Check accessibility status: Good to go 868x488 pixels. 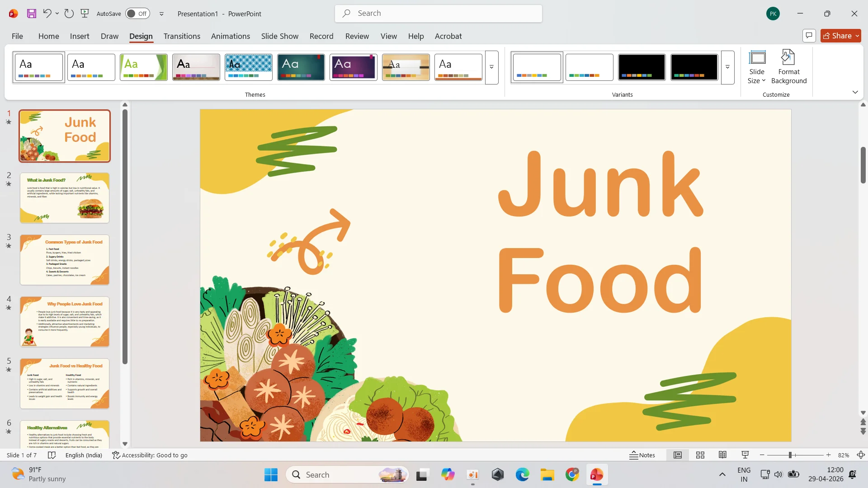[150, 455]
